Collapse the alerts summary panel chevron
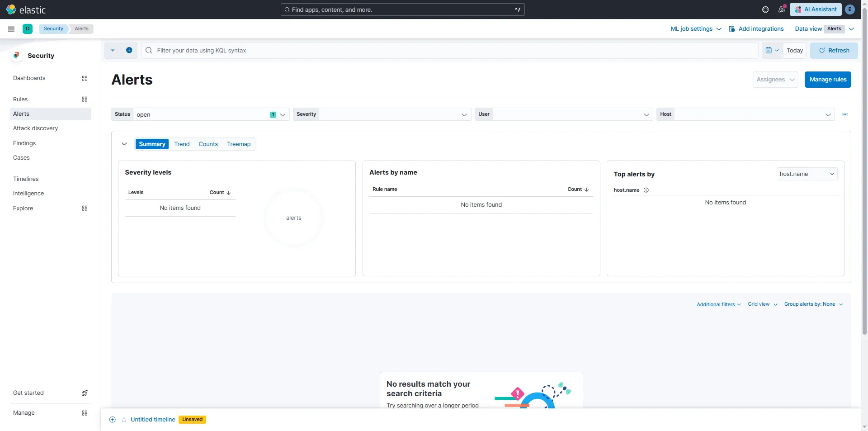The image size is (868, 431). 124,144
